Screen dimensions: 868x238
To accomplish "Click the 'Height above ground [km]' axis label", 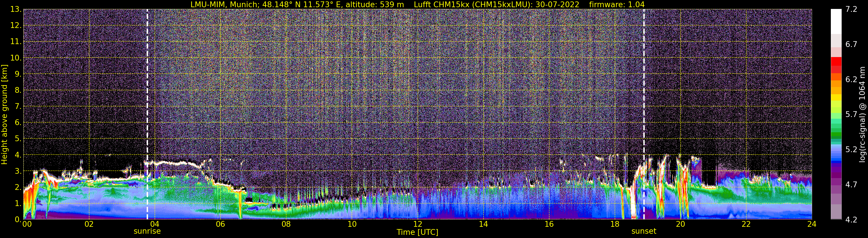I will point(4,115).
